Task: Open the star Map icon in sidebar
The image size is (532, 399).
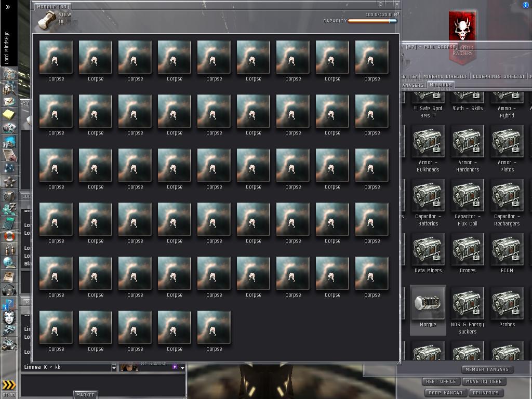Action: point(9,168)
